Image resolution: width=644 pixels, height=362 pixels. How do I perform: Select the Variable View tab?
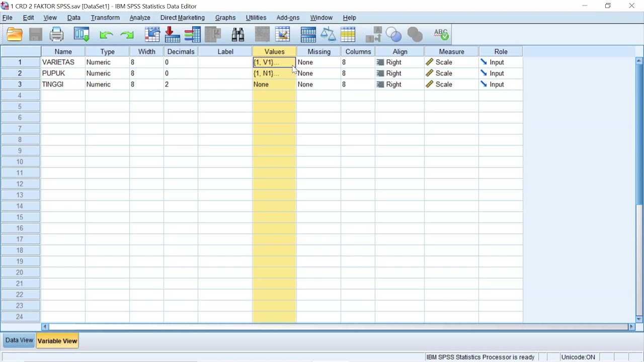(57, 341)
